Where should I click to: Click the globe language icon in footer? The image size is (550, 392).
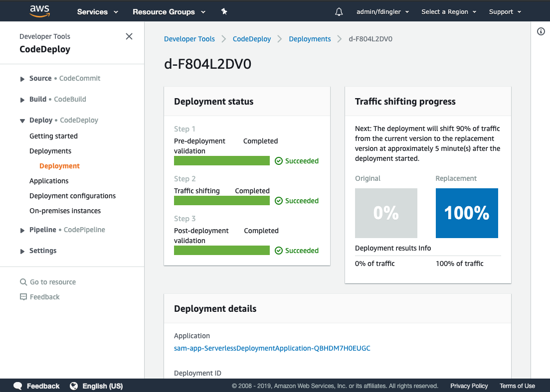click(74, 386)
